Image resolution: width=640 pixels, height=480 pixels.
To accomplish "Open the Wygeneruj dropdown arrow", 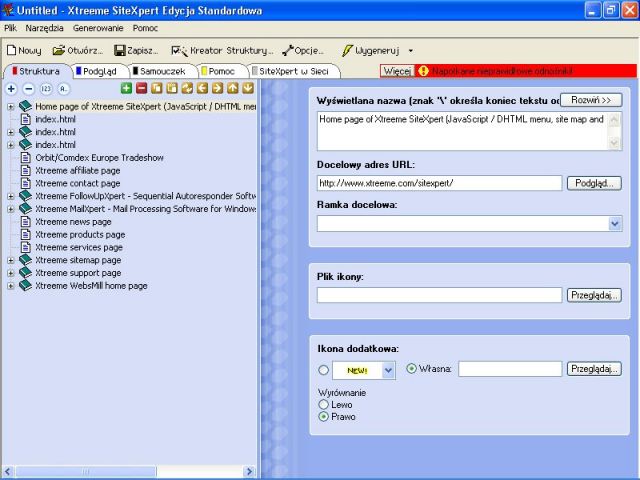I will click(411, 51).
